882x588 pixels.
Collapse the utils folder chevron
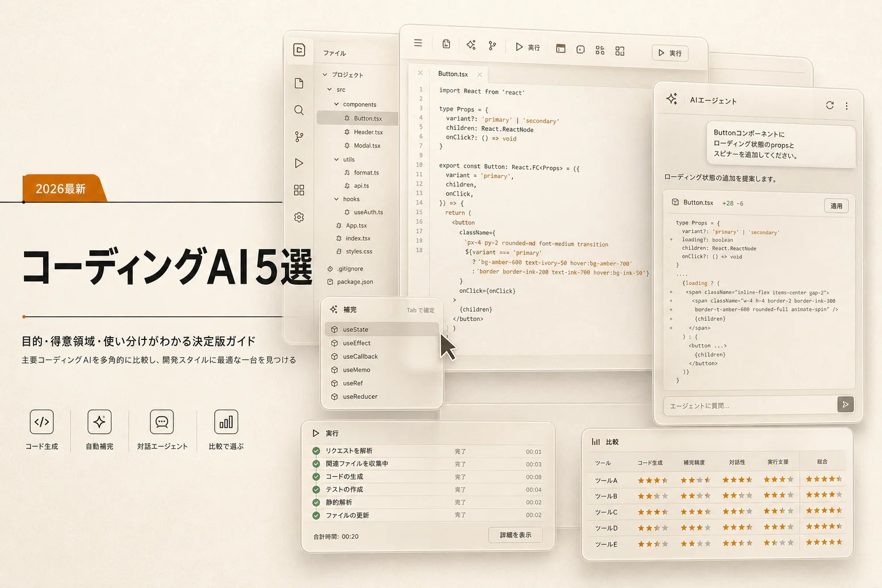pos(336,160)
